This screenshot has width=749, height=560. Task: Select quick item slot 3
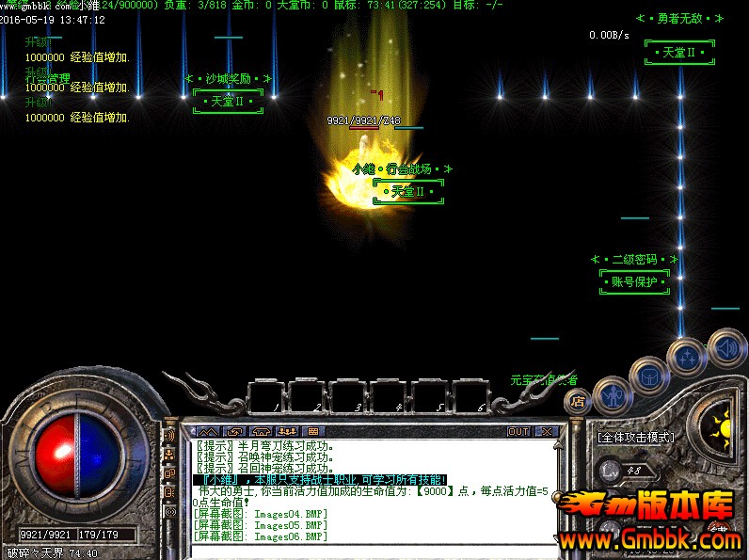pyautogui.click(x=348, y=396)
